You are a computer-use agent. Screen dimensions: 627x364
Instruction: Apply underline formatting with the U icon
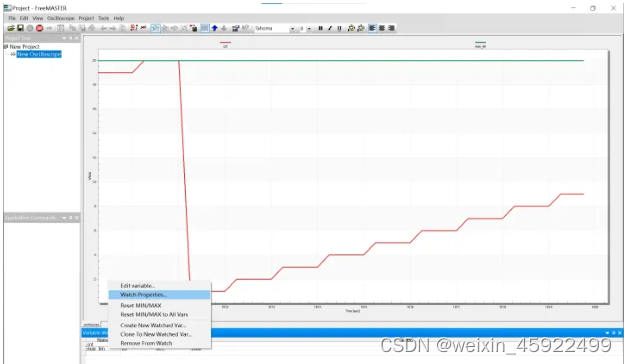339,28
